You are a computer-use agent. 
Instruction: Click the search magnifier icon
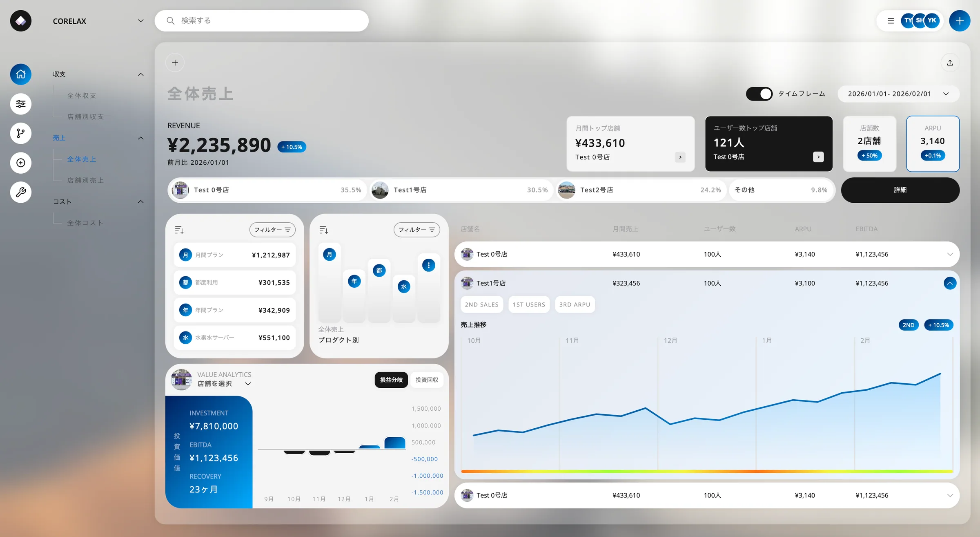pos(171,21)
